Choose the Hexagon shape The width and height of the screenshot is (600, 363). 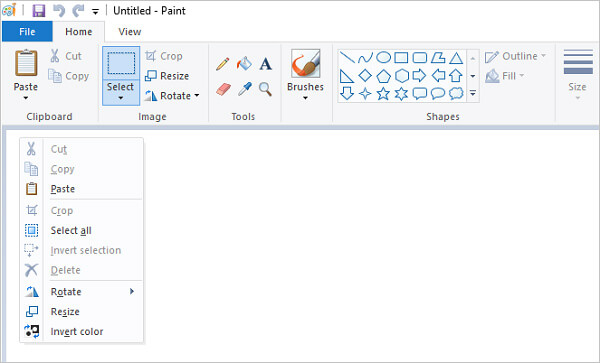(x=402, y=76)
